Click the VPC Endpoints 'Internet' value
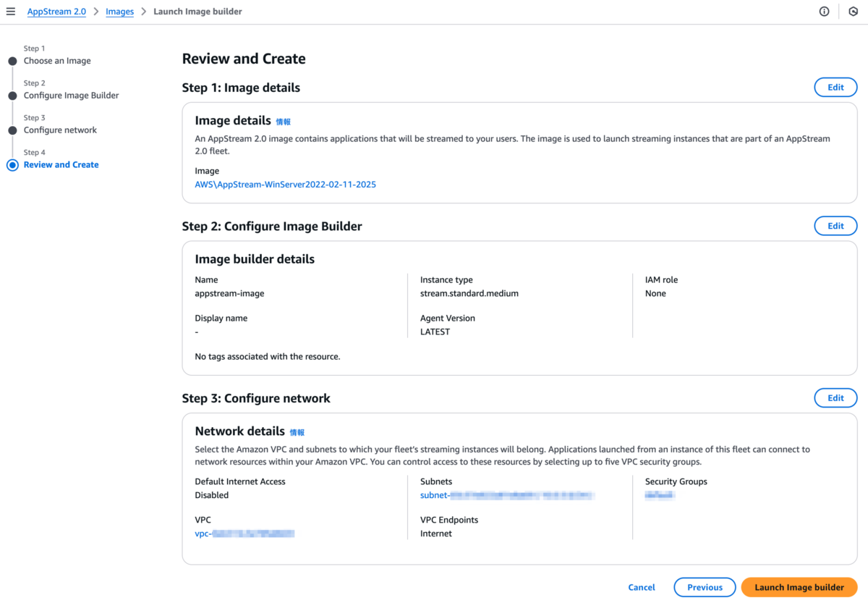The width and height of the screenshot is (868, 603). 436,534
